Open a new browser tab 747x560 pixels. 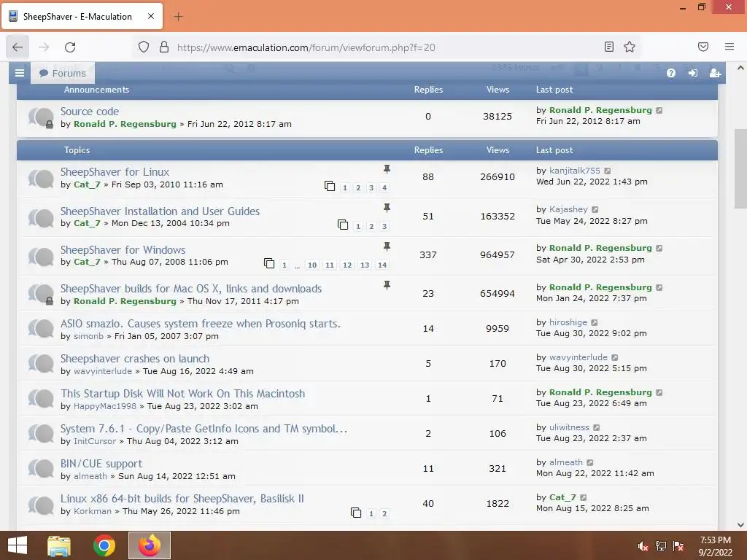point(178,17)
